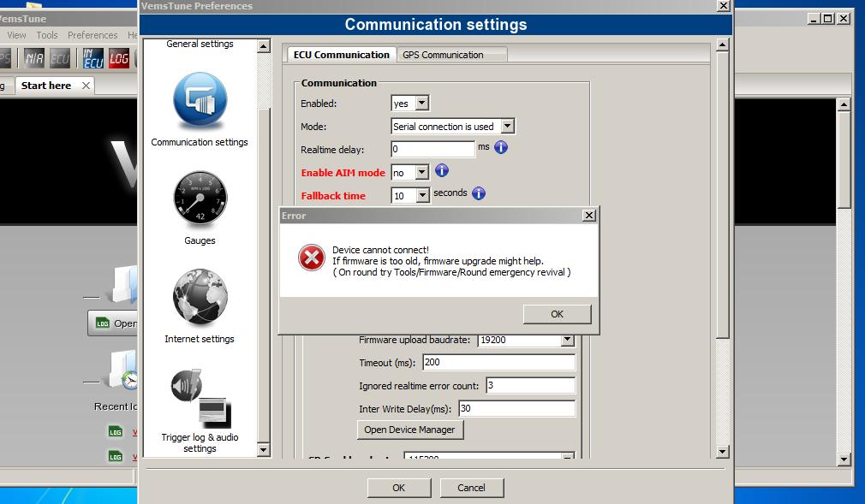Image resolution: width=865 pixels, height=504 pixels.
Task: Close the Error dialog with X
Action: tap(589, 215)
